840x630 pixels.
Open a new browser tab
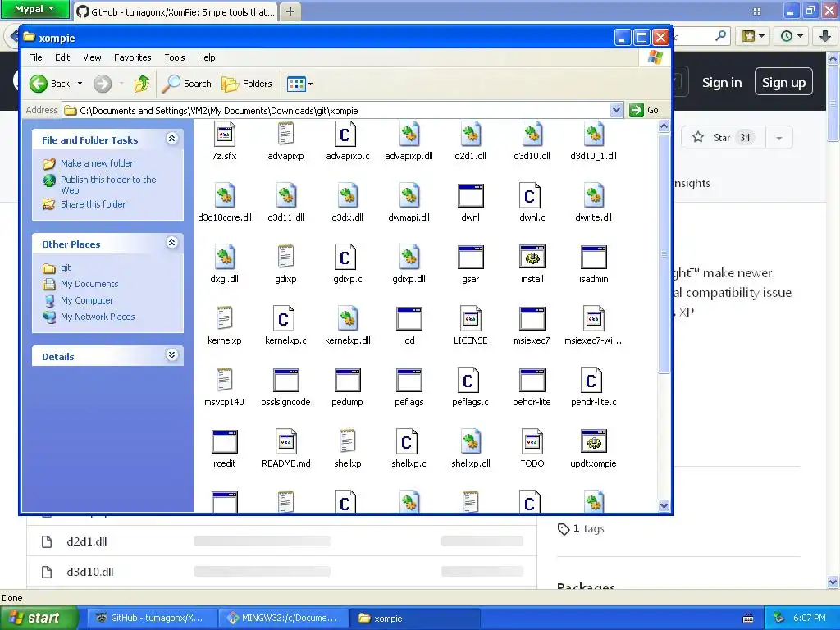click(x=290, y=11)
